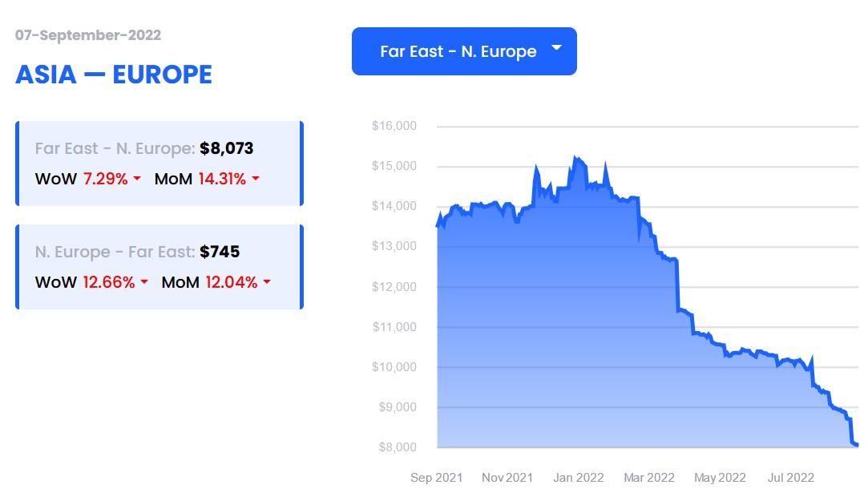Click the Jul 2022 x-axis label
This screenshot has height=501, width=868.
coord(791,478)
